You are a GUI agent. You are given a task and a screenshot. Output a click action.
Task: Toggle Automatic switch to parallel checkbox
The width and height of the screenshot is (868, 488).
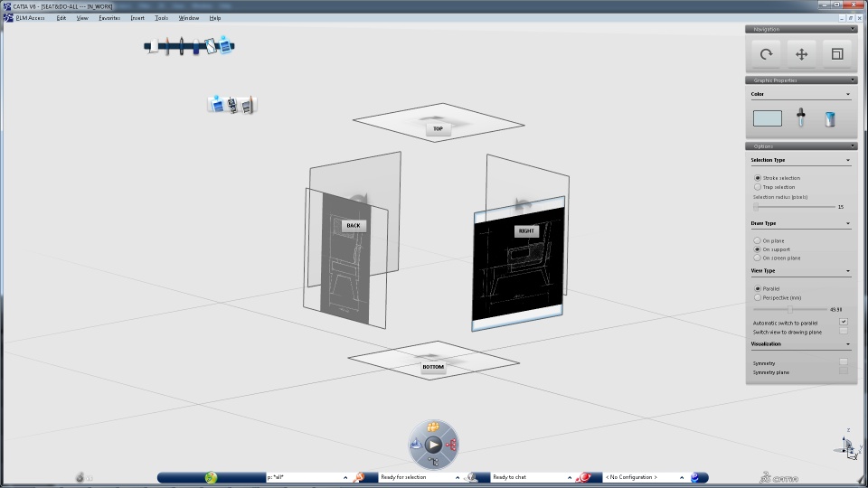843,322
